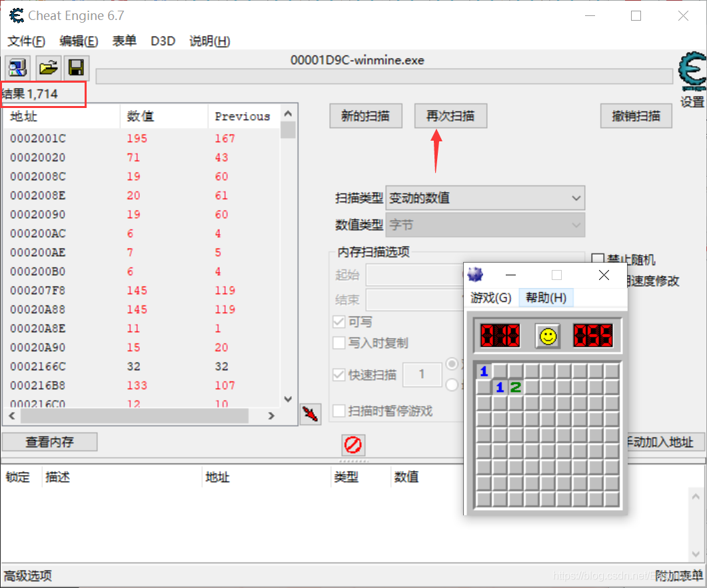This screenshot has width=707, height=588.
Task: Click the address list scroll down arrow
Action: [x=696, y=554]
